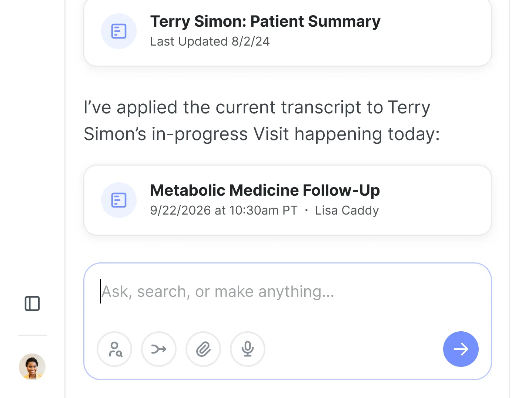Click the Patient Summary document icon

(119, 31)
